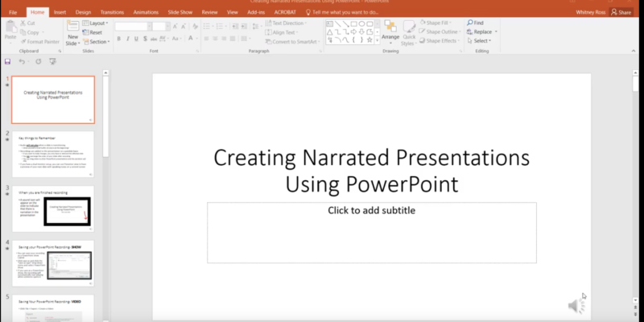This screenshot has height=322, width=644.
Task: Click the Start From Beginning slideshow icon
Action: point(52,61)
